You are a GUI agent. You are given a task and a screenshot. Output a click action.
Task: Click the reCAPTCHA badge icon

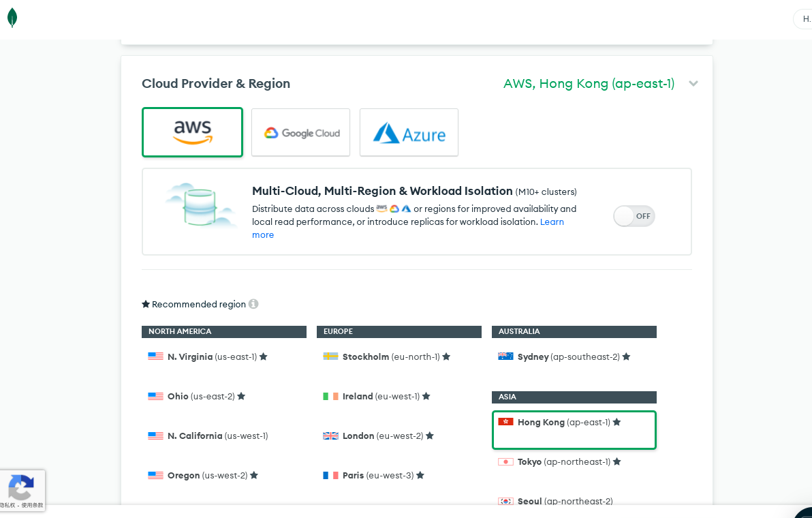[21, 487]
